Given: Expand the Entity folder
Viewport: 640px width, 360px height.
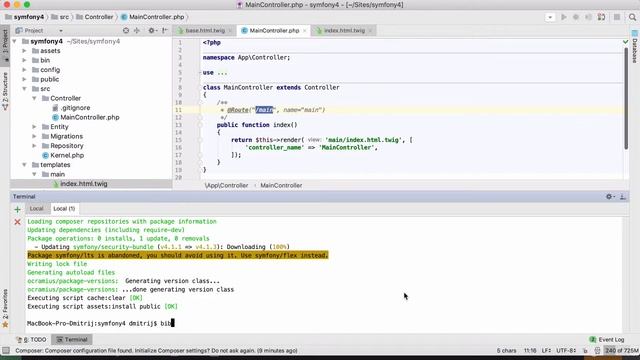Looking at the screenshot, I should point(34,127).
